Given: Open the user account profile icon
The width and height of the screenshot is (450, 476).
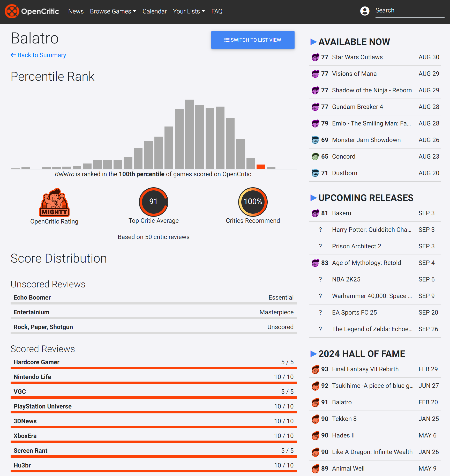Looking at the screenshot, I should pos(365,11).
